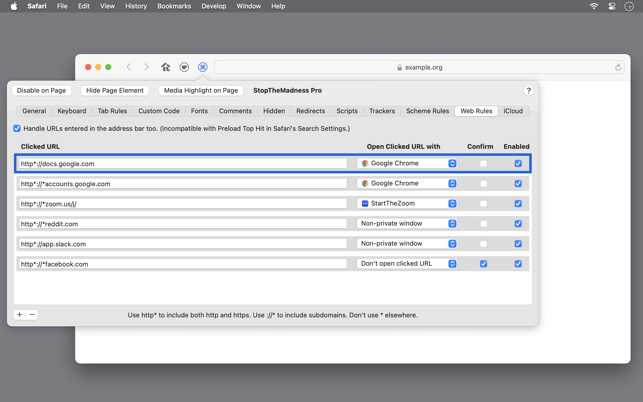Toggle Confirm for accounts.google.com rule
This screenshot has height=402, width=643.
coord(483,184)
